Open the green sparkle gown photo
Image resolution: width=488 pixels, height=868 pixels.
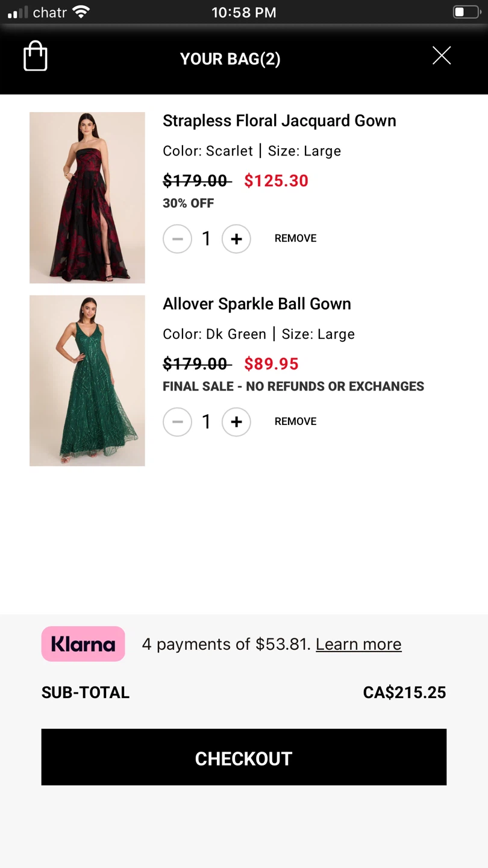(87, 381)
